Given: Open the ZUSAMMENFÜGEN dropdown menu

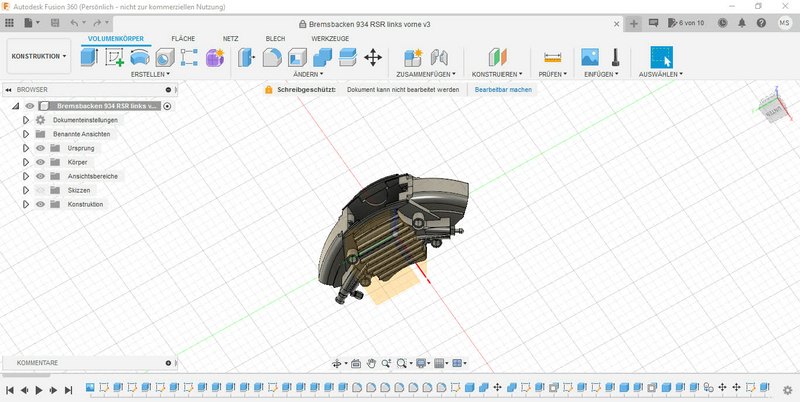Looking at the screenshot, I should (x=426, y=74).
